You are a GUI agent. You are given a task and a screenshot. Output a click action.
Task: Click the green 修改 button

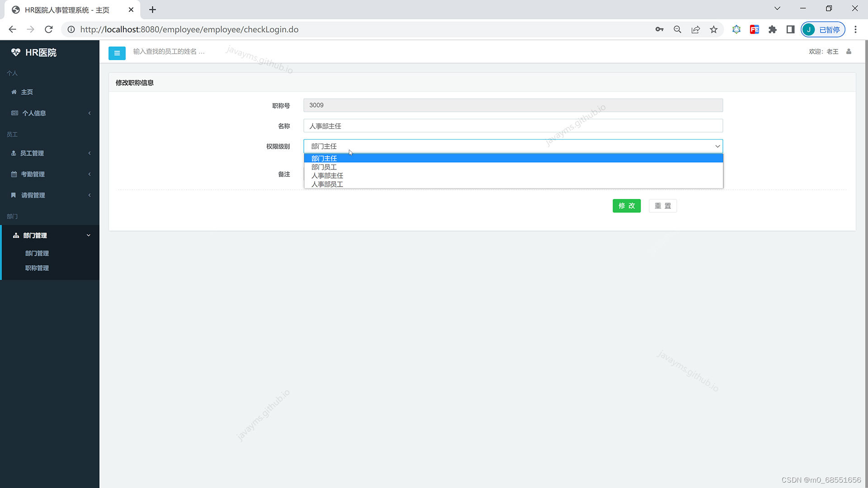(627, 206)
